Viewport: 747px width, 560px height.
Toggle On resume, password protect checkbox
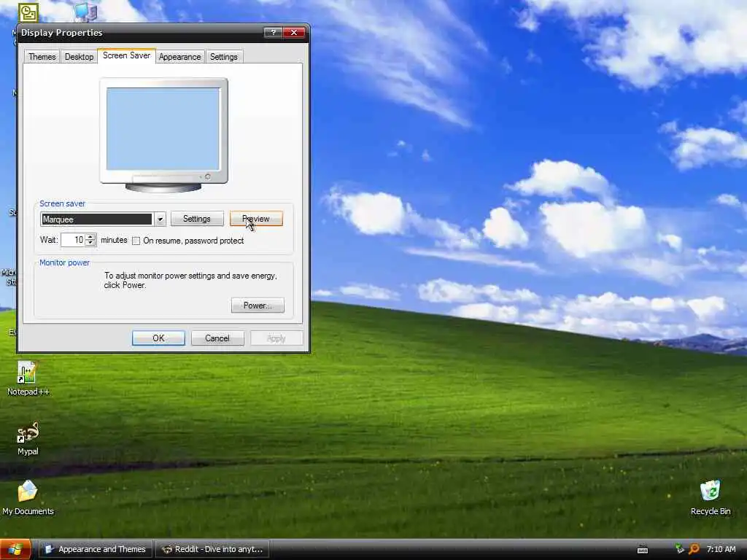pos(136,241)
